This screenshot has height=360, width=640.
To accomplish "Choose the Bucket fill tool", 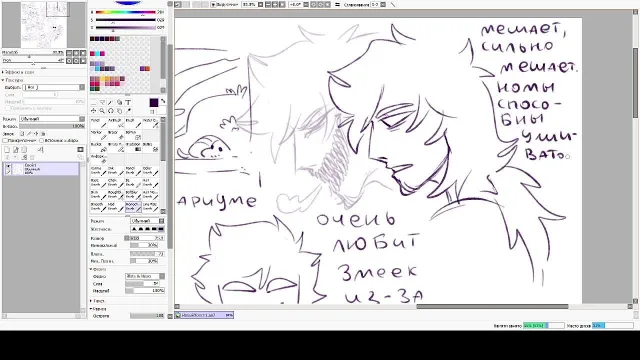I will pyautogui.click(x=98, y=147).
